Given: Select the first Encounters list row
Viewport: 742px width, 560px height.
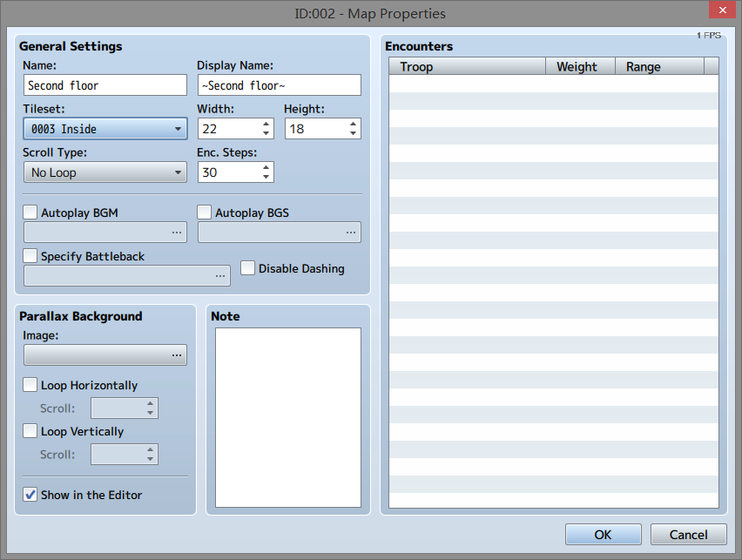Looking at the screenshot, I should pos(554,84).
